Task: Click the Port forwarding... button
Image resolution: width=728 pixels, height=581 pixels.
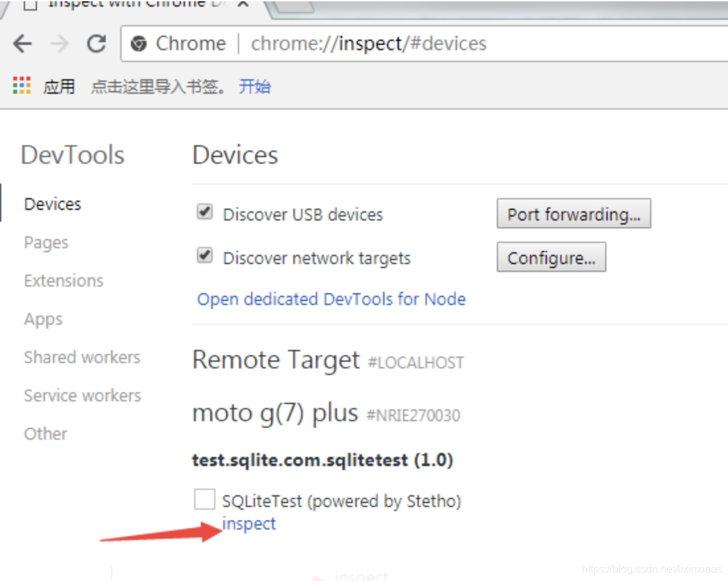Action: click(574, 214)
